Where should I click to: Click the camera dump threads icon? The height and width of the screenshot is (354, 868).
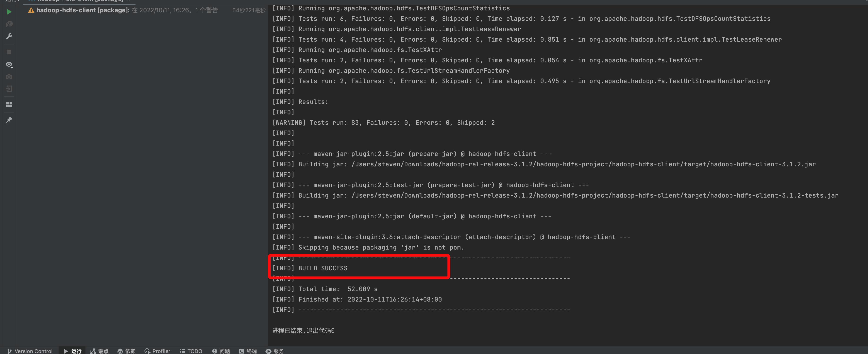(9, 77)
